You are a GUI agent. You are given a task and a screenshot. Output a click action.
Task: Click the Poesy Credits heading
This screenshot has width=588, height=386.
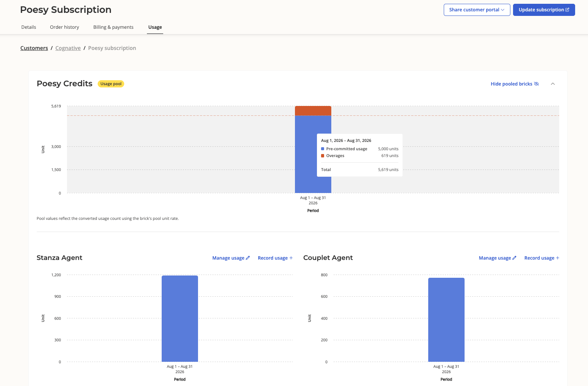(x=64, y=84)
